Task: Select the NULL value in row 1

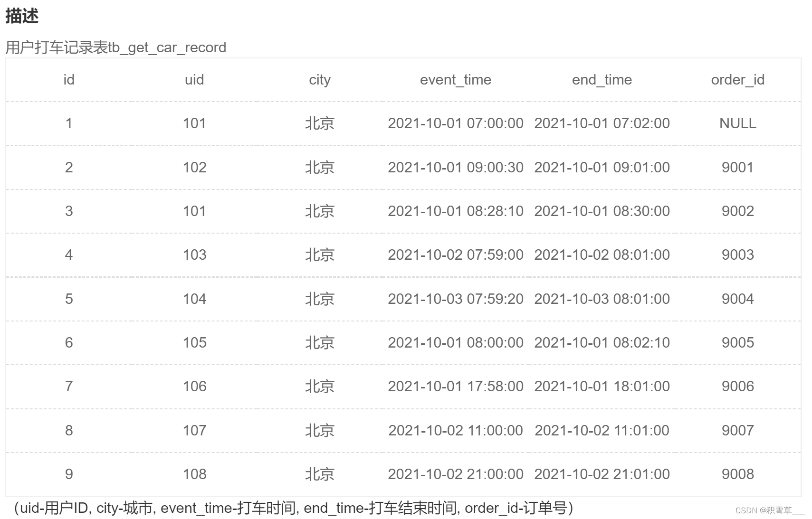Action: (737, 123)
